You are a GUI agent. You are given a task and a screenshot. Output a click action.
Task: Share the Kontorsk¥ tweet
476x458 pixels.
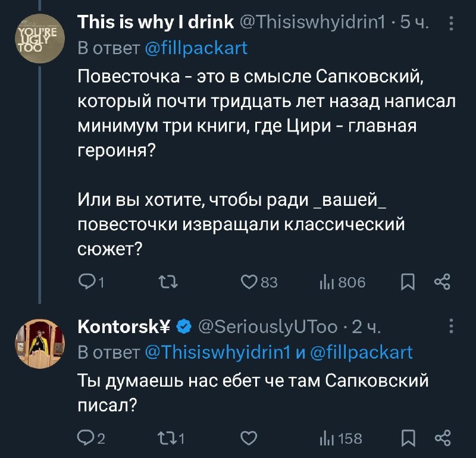point(443,438)
